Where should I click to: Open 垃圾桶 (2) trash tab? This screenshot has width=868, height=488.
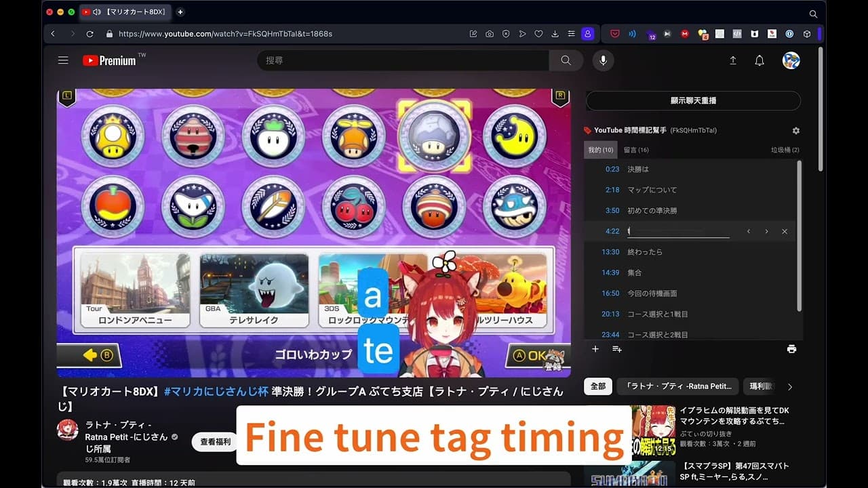[785, 150]
